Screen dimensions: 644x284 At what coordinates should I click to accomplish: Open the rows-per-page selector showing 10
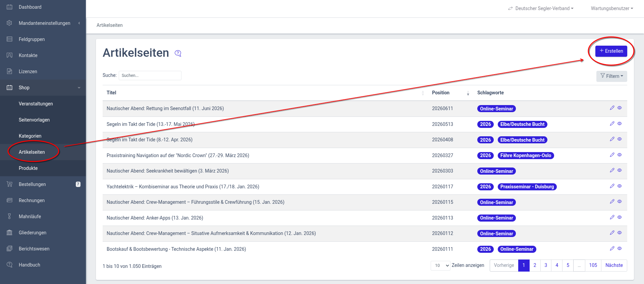click(x=440, y=266)
